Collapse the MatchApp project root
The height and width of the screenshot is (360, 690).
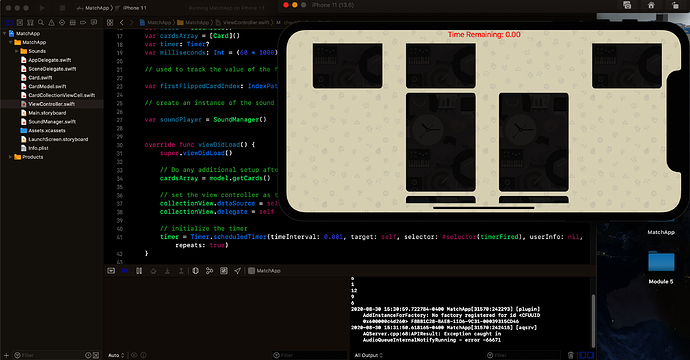pyautogui.click(x=4, y=33)
